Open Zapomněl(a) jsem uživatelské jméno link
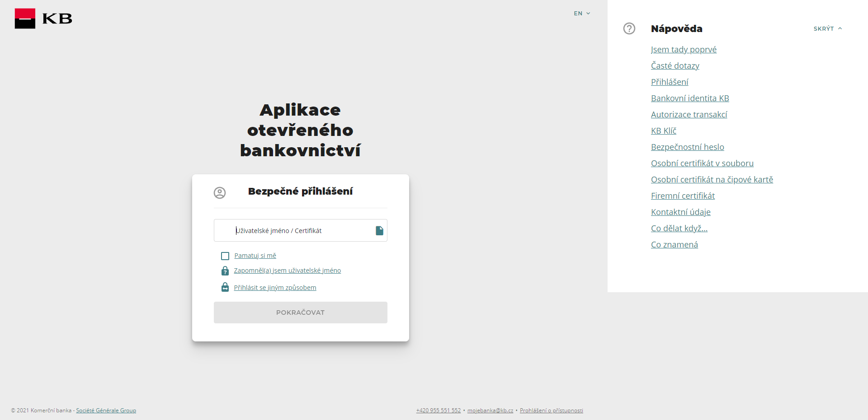Screen dimensions: 868x420 point(288,271)
